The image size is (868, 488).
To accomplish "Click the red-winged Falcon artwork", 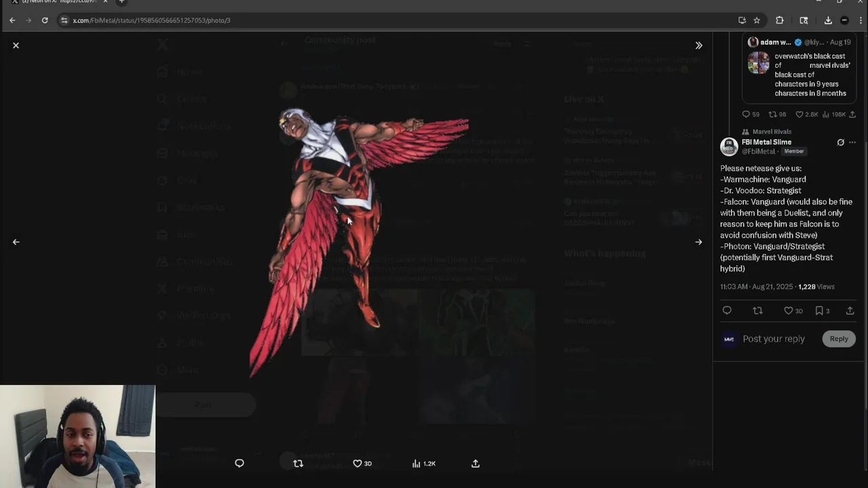I will [358, 242].
